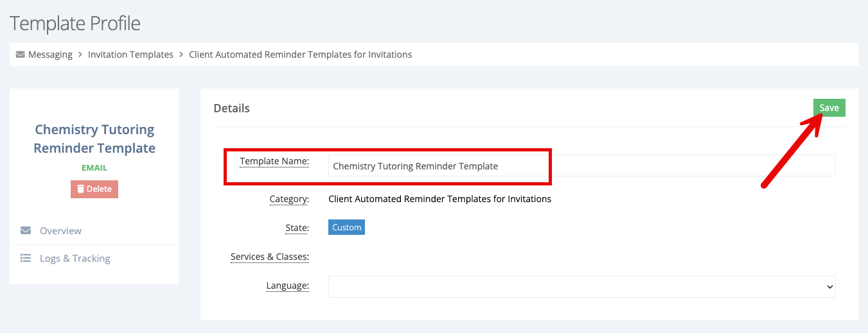Click into the Template Name field

[x=582, y=166]
